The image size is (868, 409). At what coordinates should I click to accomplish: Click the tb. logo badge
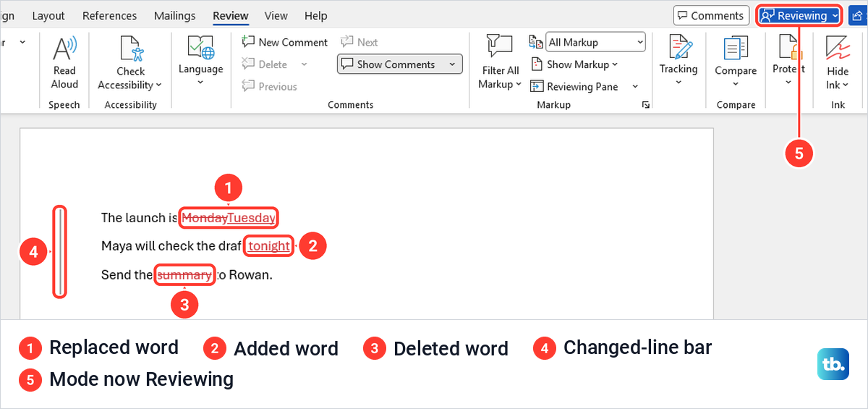(x=833, y=364)
